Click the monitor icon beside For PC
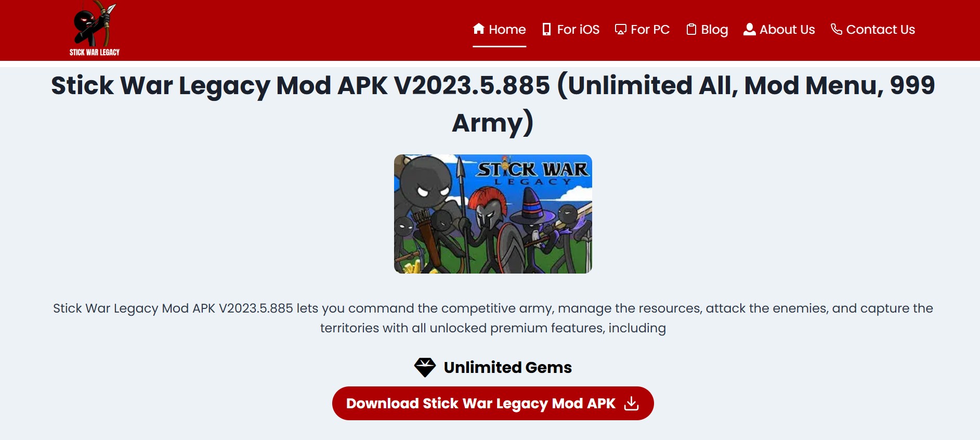 (620, 30)
